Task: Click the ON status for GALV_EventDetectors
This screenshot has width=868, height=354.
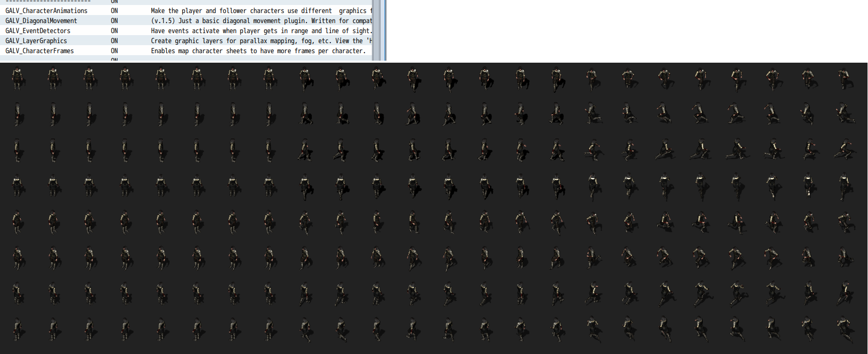Action: (114, 31)
